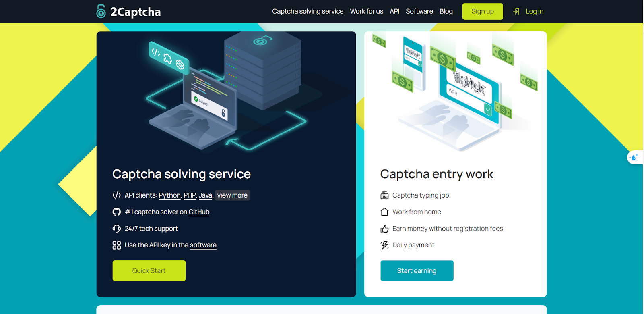Open the Java API client link
The width and height of the screenshot is (644, 314).
(205, 195)
